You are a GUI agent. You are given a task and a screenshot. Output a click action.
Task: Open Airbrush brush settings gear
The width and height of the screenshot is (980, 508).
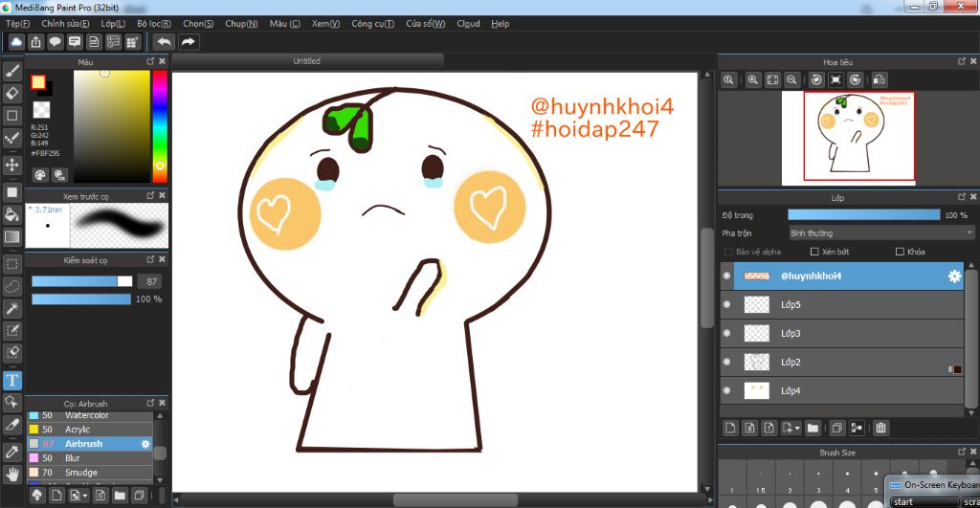[x=145, y=444]
